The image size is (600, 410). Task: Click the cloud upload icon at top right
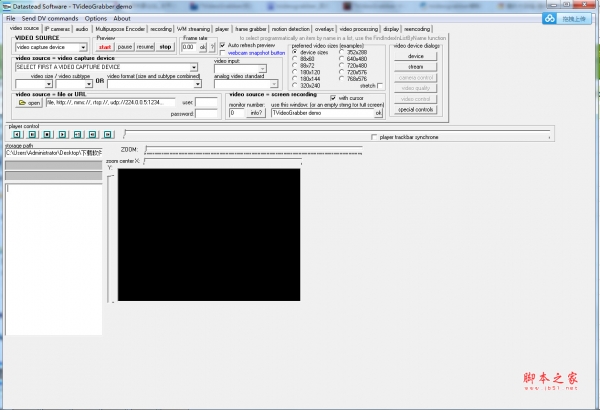coord(550,18)
